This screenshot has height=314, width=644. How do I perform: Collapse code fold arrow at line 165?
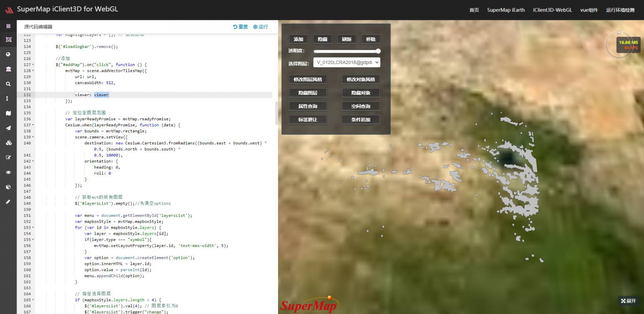33,300
